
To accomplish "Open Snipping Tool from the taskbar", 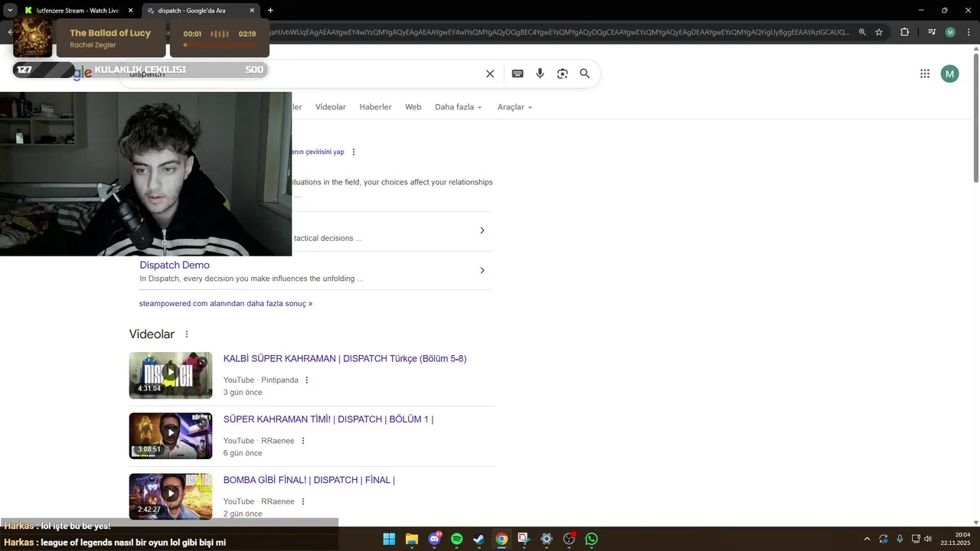I will point(524,539).
